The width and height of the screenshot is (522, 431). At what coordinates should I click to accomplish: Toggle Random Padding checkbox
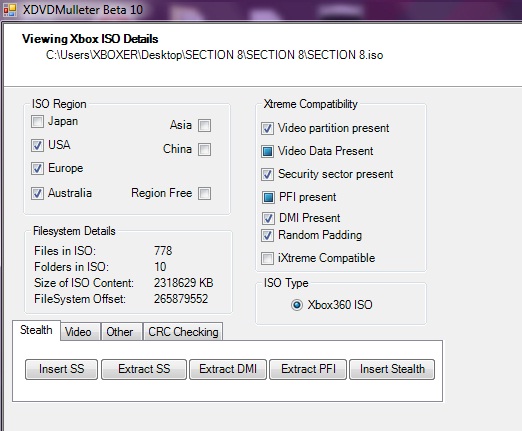pos(267,235)
